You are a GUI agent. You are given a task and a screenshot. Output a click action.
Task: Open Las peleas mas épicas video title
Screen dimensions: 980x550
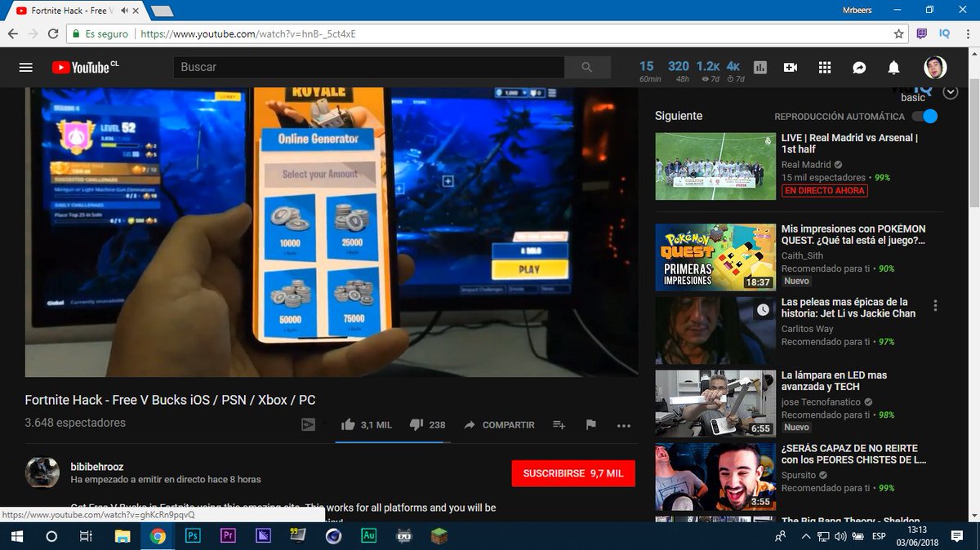849,308
